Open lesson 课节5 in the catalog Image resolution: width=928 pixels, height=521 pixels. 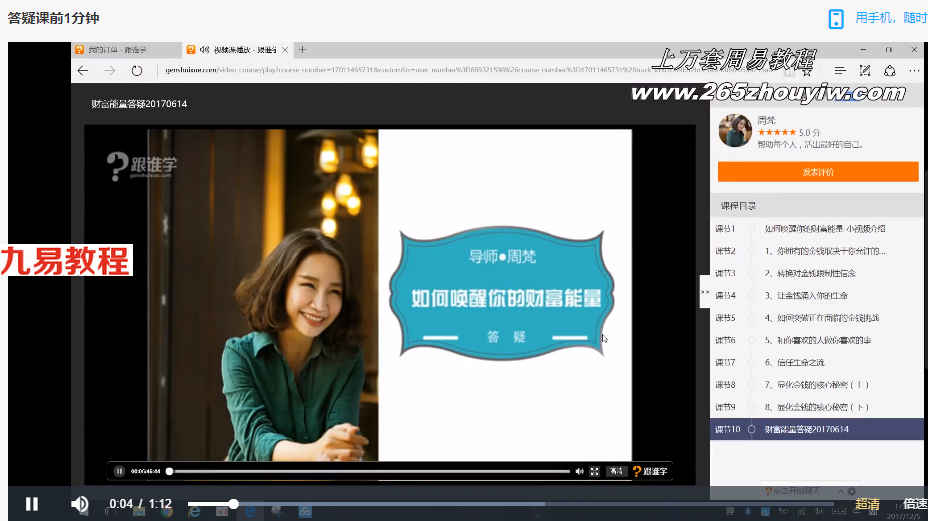pos(817,318)
